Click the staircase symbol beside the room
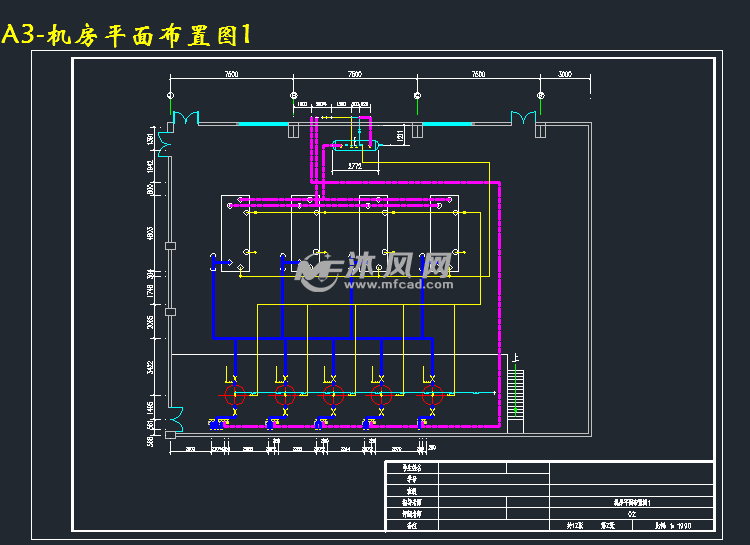 click(516, 401)
